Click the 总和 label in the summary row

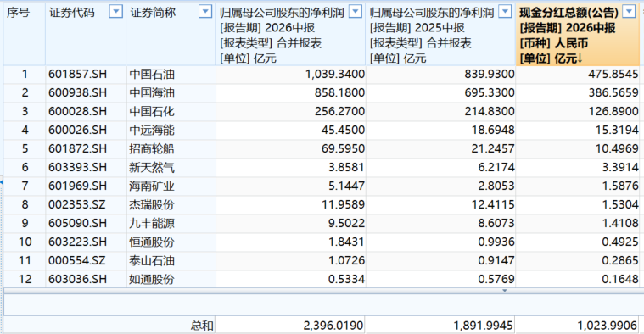click(202, 326)
